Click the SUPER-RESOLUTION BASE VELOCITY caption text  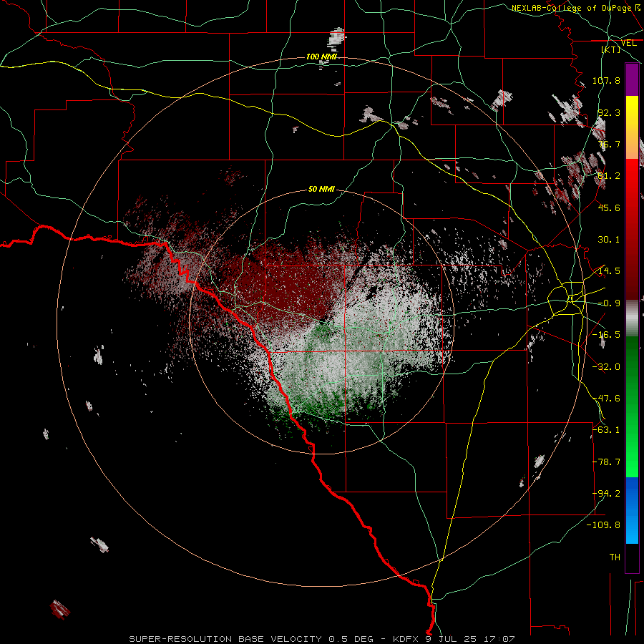[x=225, y=639]
